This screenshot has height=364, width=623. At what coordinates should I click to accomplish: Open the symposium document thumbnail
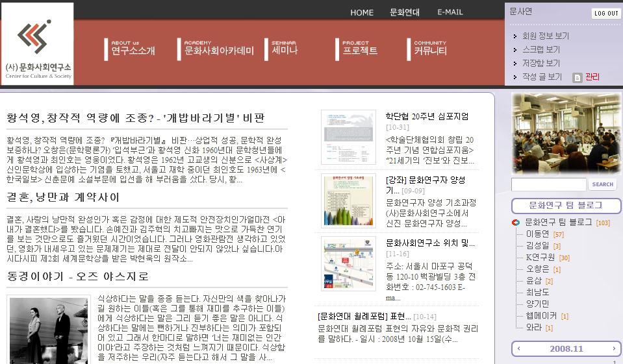(x=348, y=137)
